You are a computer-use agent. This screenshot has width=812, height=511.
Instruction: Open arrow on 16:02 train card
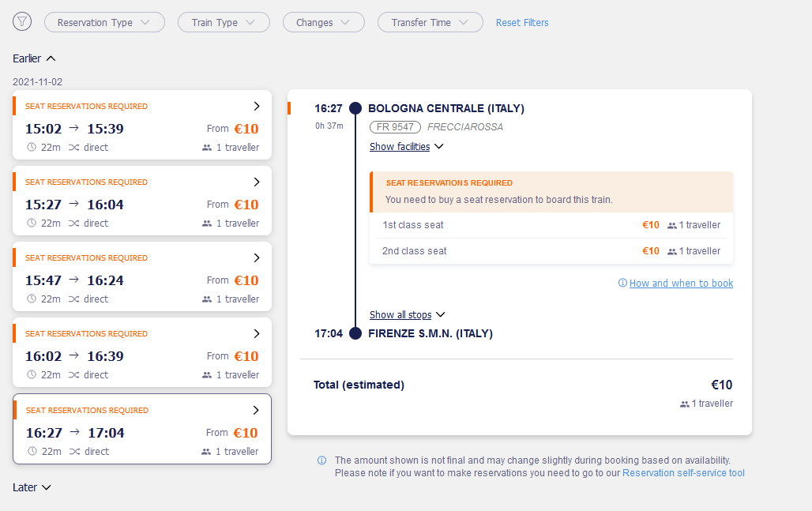point(257,333)
